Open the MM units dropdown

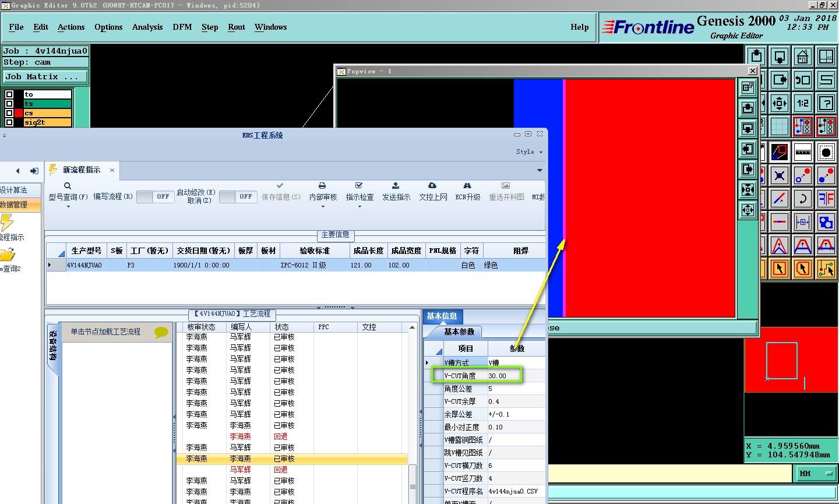pyautogui.click(x=816, y=474)
